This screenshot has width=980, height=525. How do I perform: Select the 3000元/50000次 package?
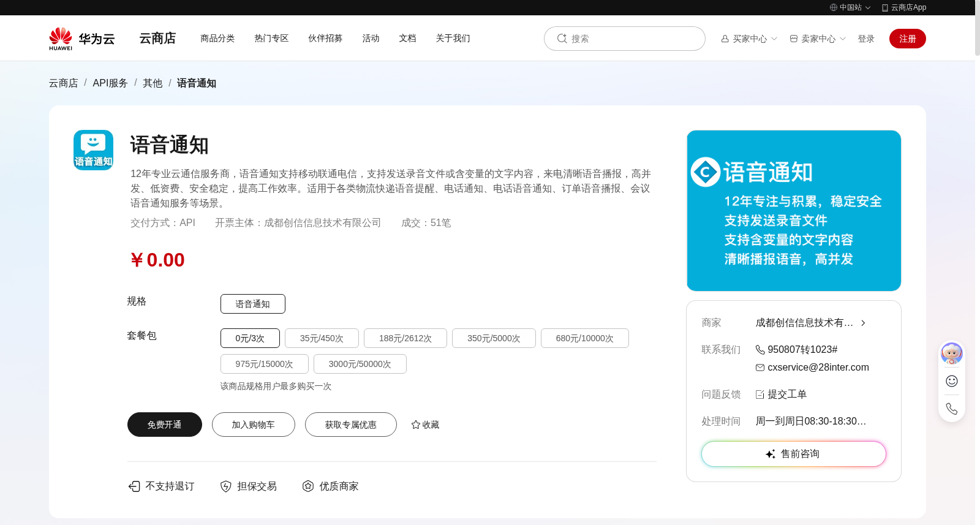360,364
